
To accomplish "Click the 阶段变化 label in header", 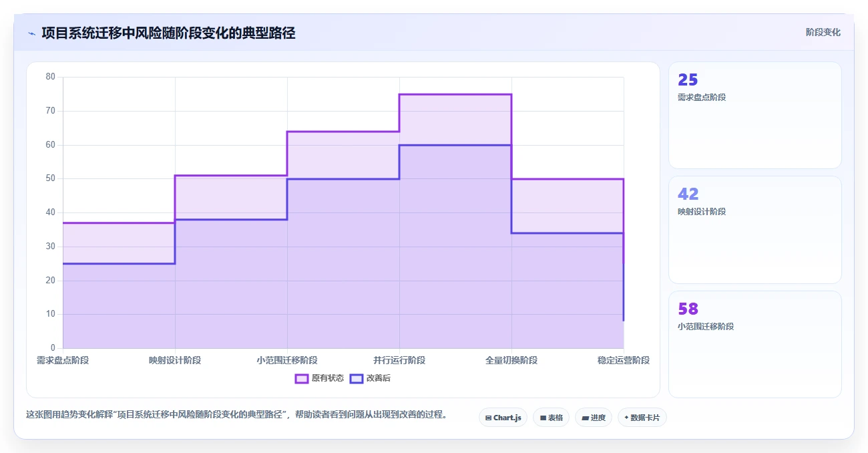I will pos(823,32).
